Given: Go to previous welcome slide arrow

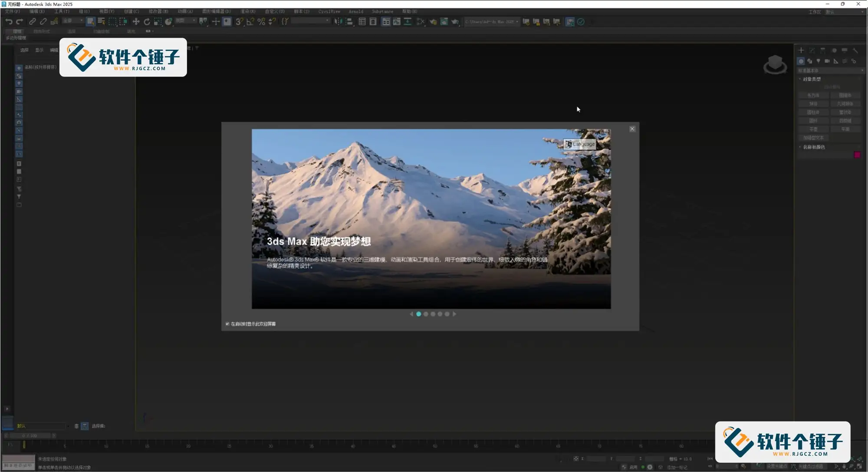Looking at the screenshot, I should click(x=411, y=314).
